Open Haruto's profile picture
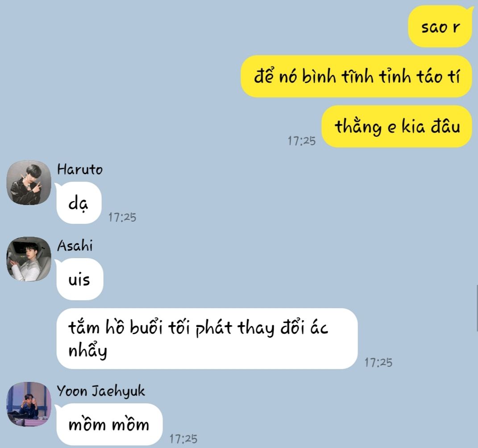The image size is (478, 448). click(29, 183)
